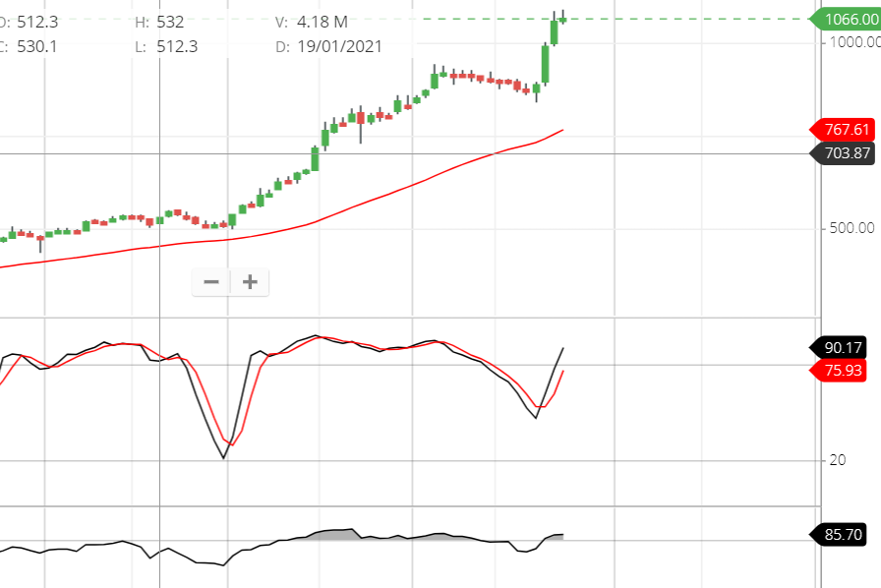Click the high value 532 text
The height and width of the screenshot is (588, 881).
click(x=170, y=22)
